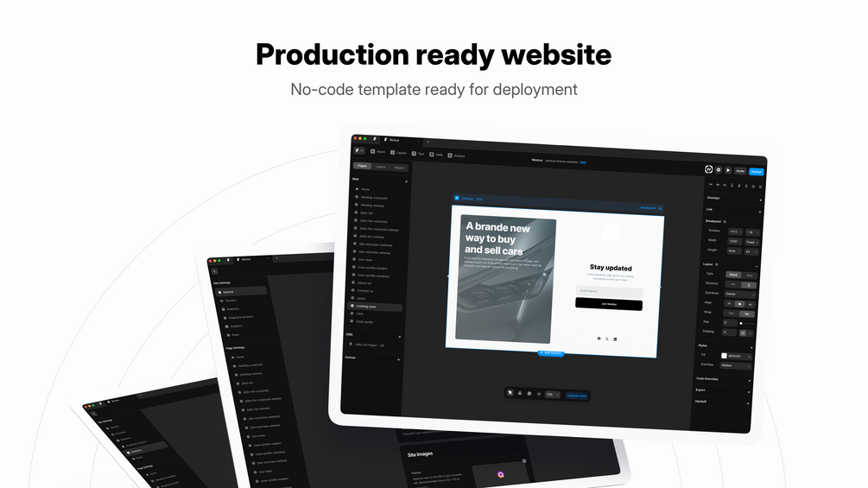This screenshot has width=868, height=488.
Task: Open the Layout tool in the front editor toolbar
Action: (x=398, y=153)
